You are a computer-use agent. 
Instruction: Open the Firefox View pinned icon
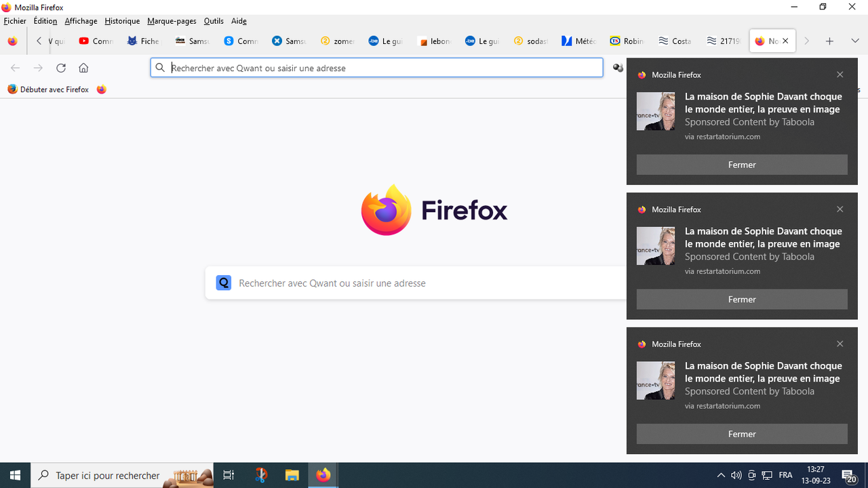(12, 41)
